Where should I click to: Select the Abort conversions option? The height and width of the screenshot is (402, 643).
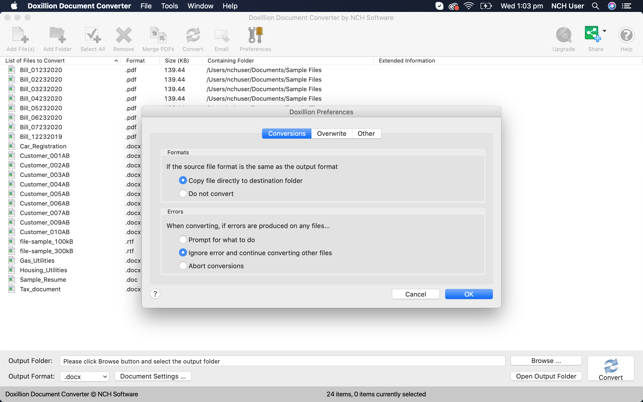point(183,266)
